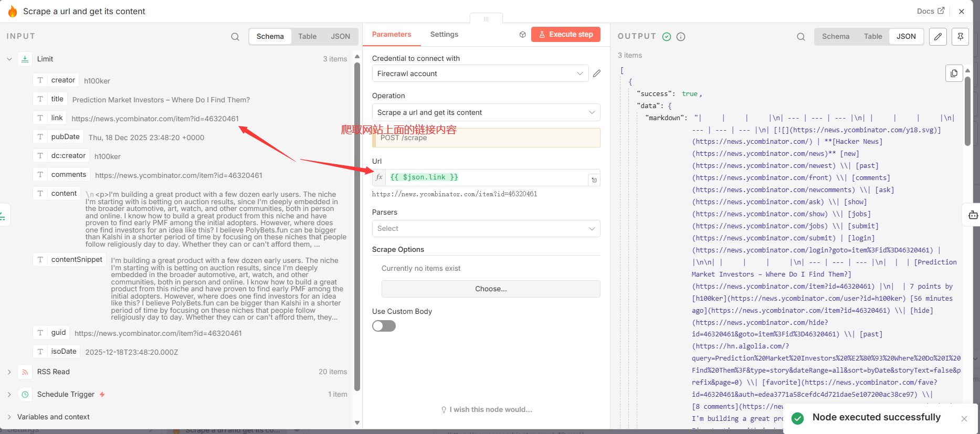The width and height of the screenshot is (980, 434).
Task: Dismiss the Node executed successfully toast
Action: (x=964, y=418)
